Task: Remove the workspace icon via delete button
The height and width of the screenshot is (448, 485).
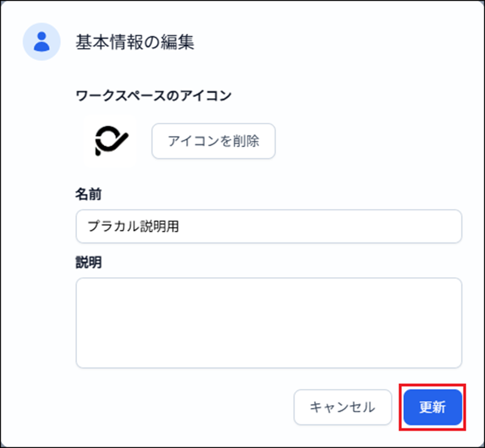Action: pos(213,141)
